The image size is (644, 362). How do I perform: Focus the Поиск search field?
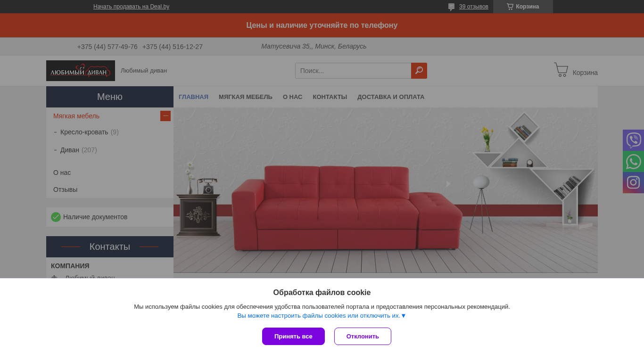tap(353, 71)
